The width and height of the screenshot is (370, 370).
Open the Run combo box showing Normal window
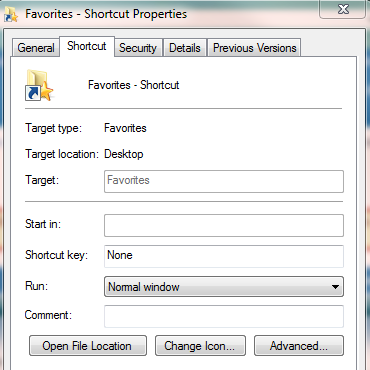click(x=224, y=287)
